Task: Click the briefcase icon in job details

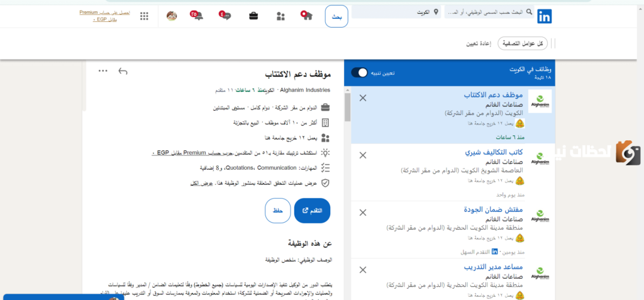Action: [x=325, y=108]
